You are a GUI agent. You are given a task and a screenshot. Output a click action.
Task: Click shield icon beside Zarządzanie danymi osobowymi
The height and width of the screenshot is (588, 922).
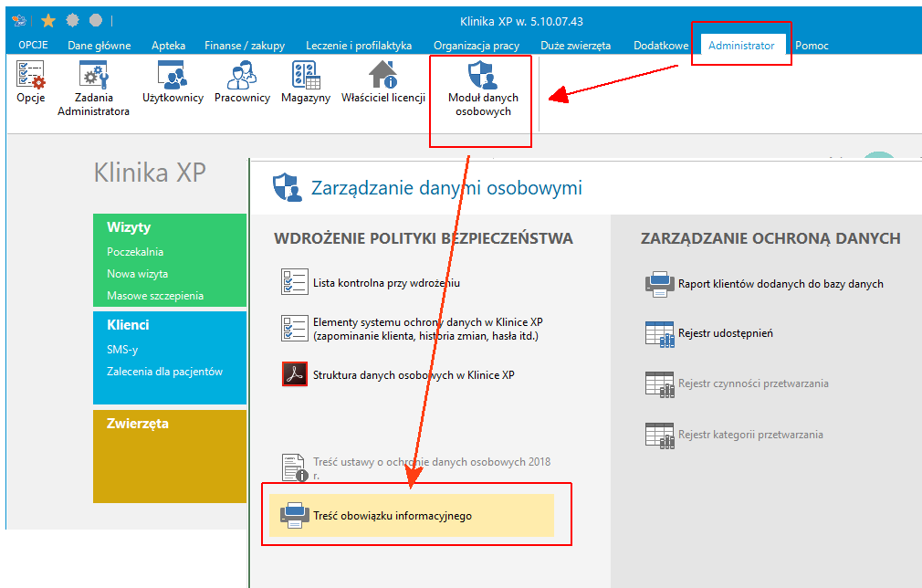point(288,187)
